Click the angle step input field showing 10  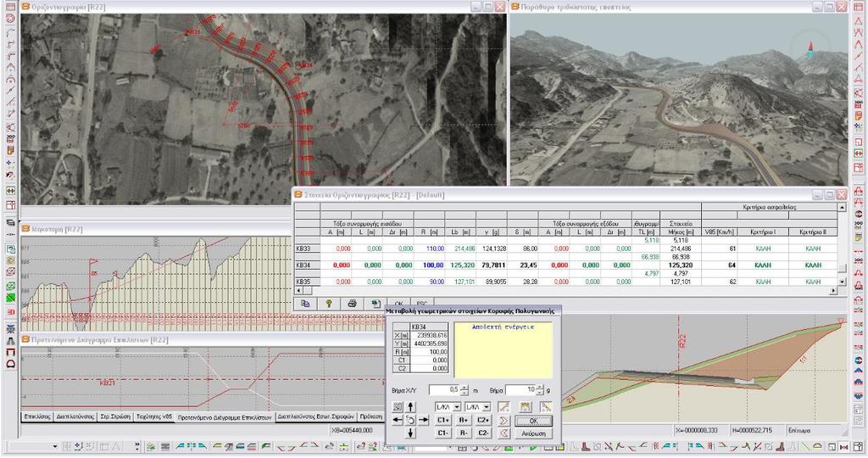coord(521,390)
